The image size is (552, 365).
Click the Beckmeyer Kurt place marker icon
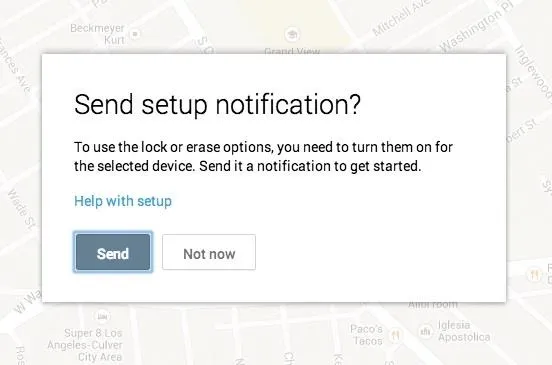[x=135, y=34]
